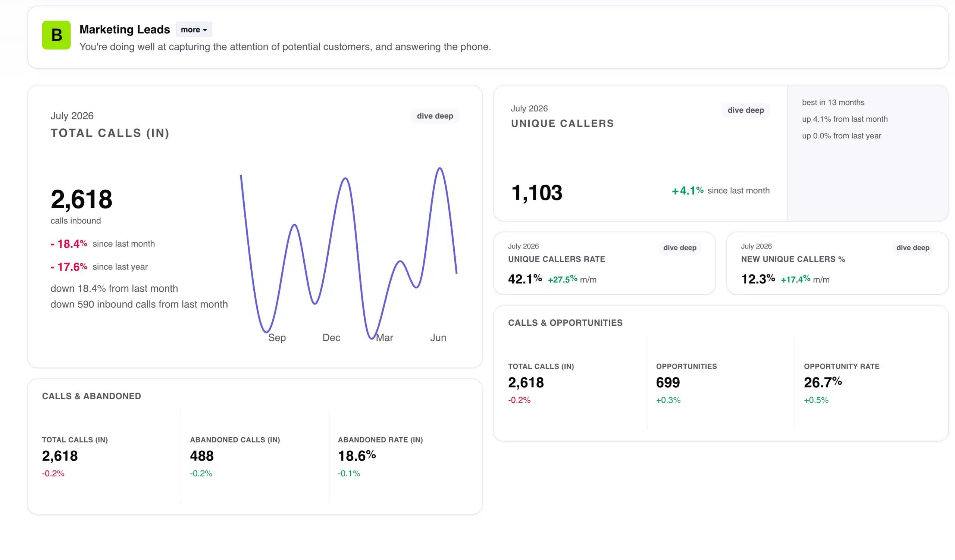Click the 'Sep' chart axis label

pyautogui.click(x=277, y=338)
